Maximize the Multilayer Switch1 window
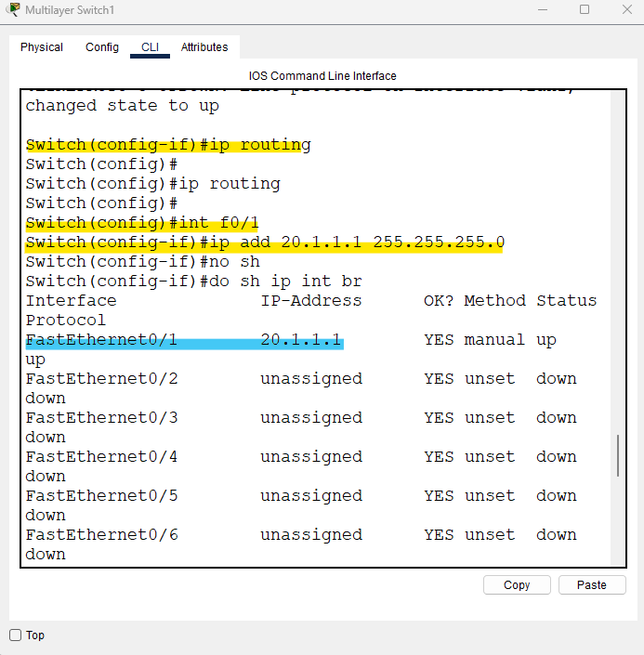This screenshot has width=644, height=655. pyautogui.click(x=585, y=9)
